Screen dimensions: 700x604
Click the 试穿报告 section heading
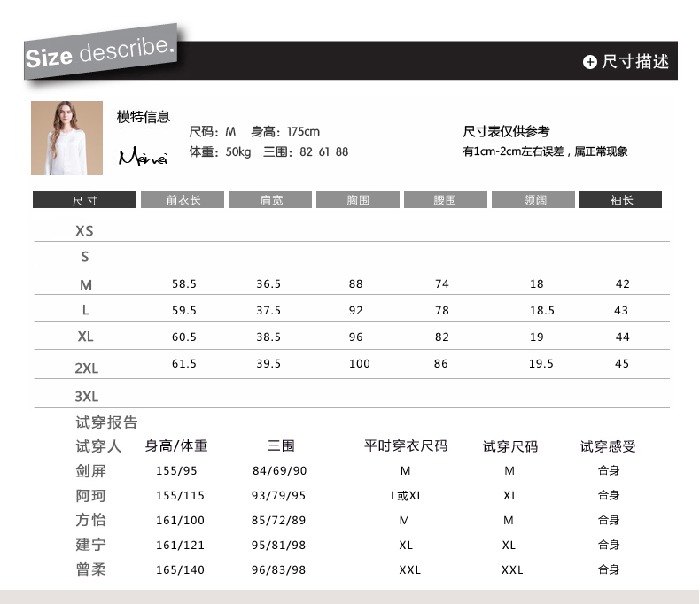(106, 422)
